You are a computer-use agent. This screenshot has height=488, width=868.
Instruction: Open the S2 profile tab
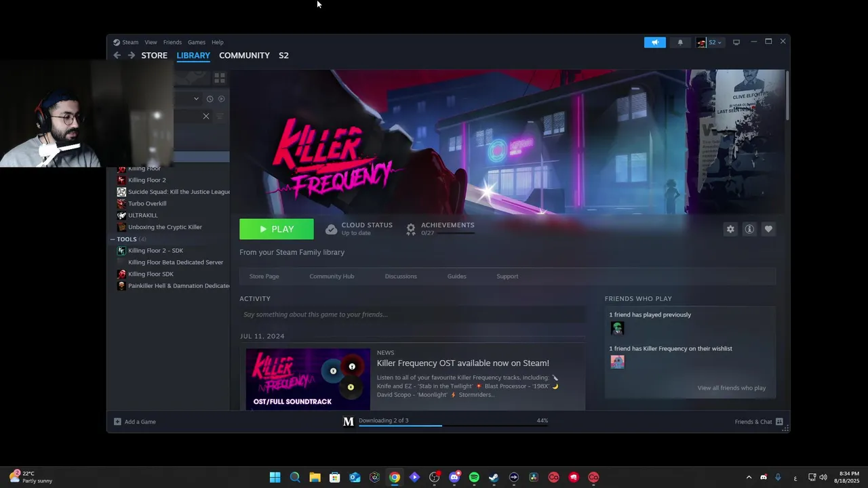283,56
